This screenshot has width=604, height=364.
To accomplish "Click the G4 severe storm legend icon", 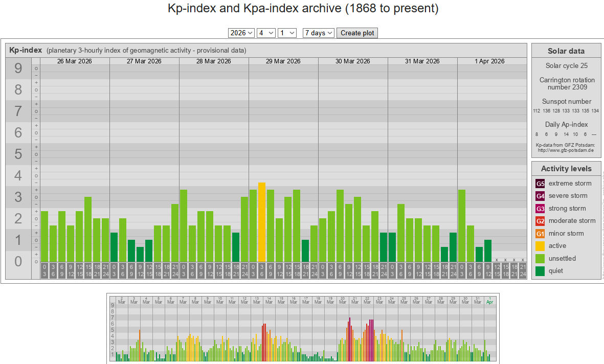I will (x=541, y=196).
